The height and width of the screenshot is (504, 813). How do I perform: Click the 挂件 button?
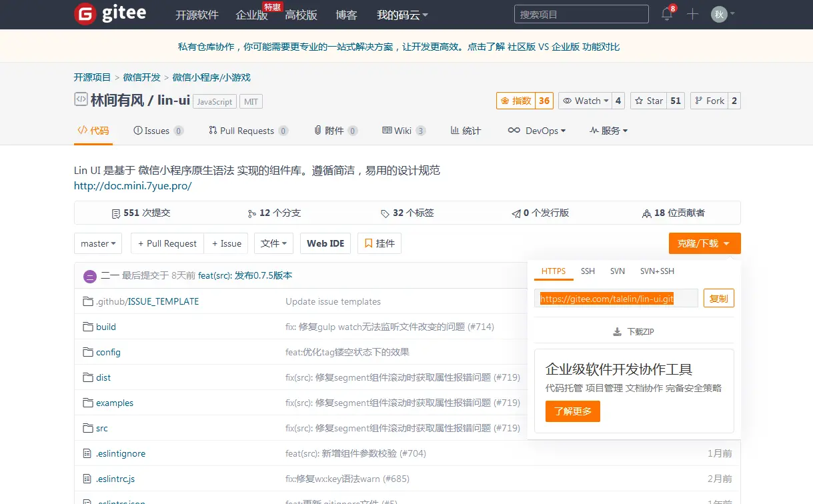pyautogui.click(x=379, y=243)
